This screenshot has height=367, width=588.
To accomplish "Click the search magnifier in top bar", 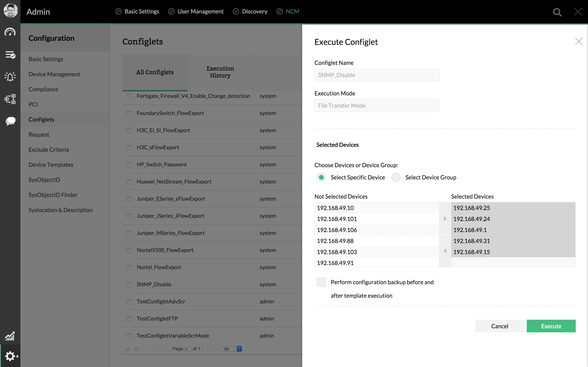I will (x=557, y=12).
